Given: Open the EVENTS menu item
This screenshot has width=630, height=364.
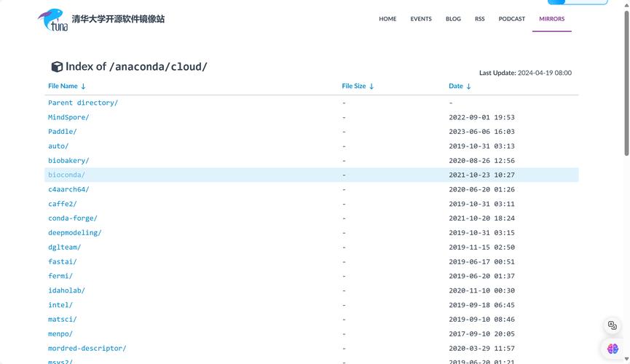Looking at the screenshot, I should (x=421, y=19).
